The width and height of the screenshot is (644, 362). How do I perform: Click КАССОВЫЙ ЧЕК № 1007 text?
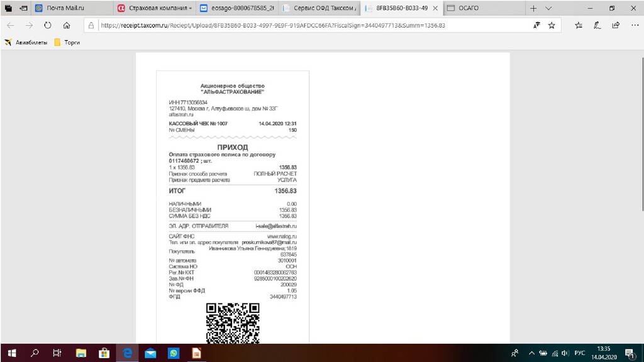[x=198, y=124]
